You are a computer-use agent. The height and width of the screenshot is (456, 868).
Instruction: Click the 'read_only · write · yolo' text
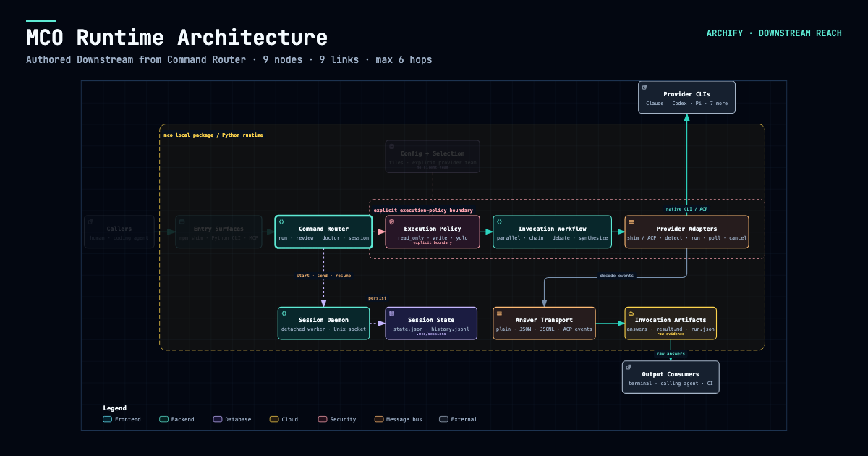(433, 237)
